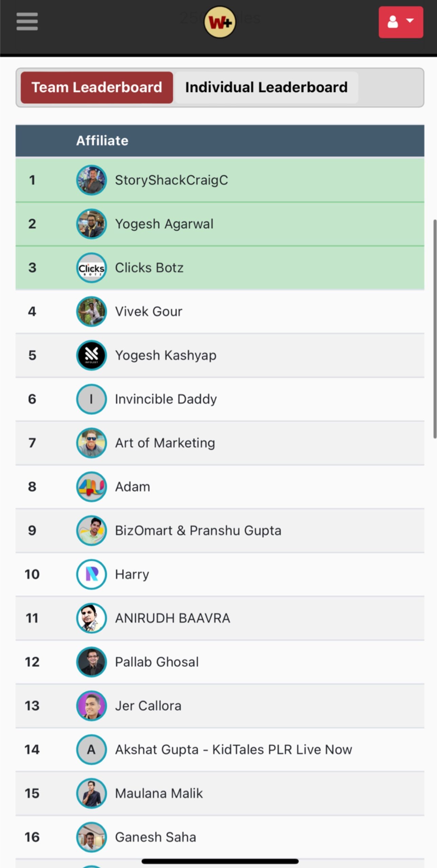Switch to the Team Leaderboard tab
The height and width of the screenshot is (868, 437).
click(x=97, y=87)
